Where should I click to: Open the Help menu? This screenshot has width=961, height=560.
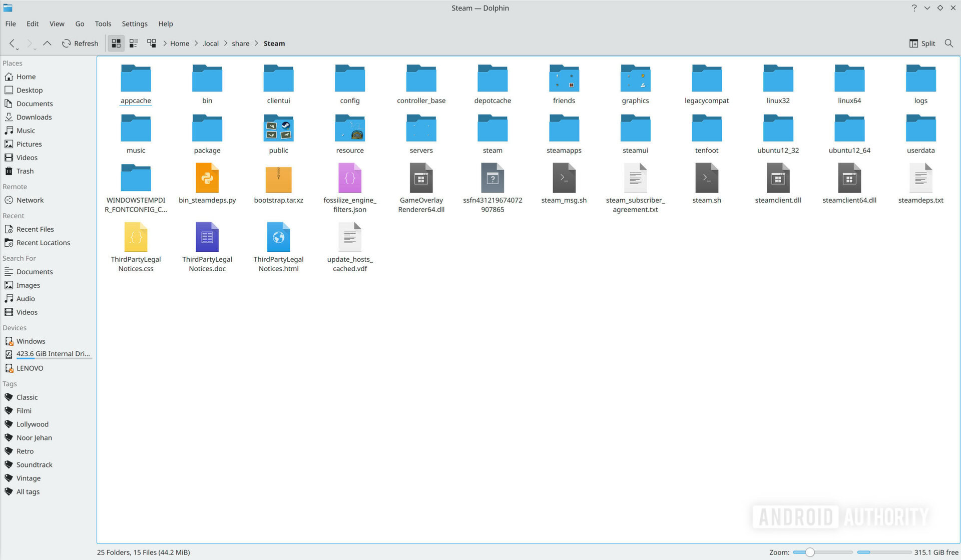tap(166, 24)
